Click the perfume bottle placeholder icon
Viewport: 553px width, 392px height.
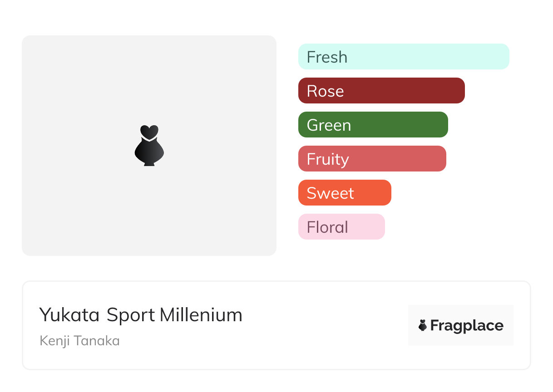(x=149, y=145)
